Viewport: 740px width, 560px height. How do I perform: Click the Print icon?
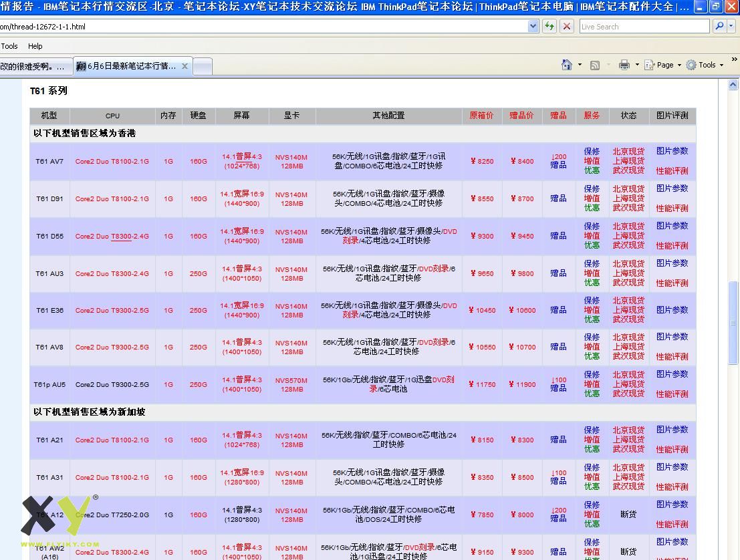[x=624, y=65]
